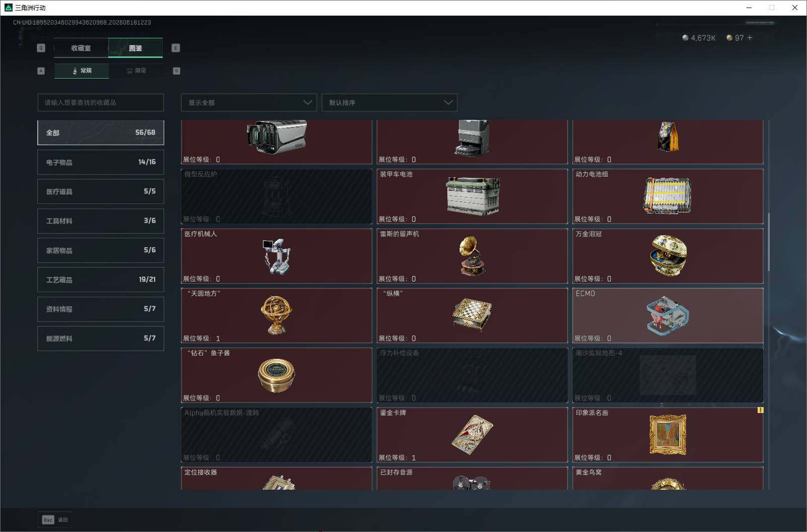Select the chessboard icon in "纵横"
Viewport: 807px width, 532px height.
tap(472, 315)
